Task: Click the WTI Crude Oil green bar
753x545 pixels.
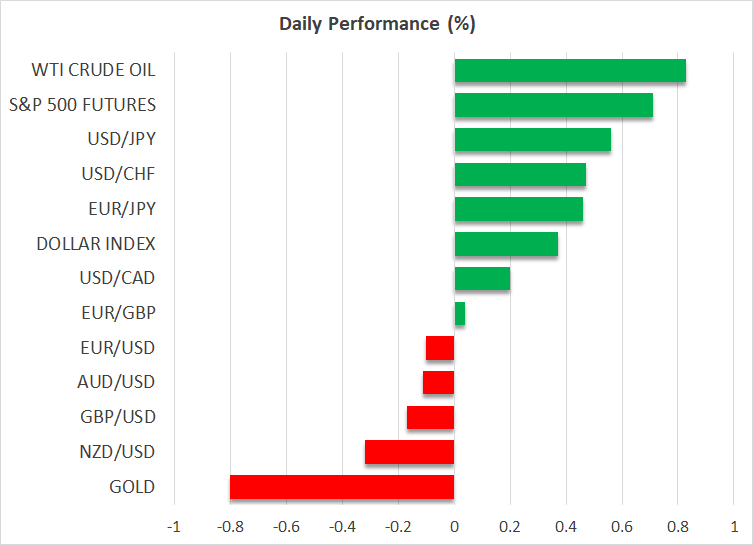Action: (x=570, y=71)
